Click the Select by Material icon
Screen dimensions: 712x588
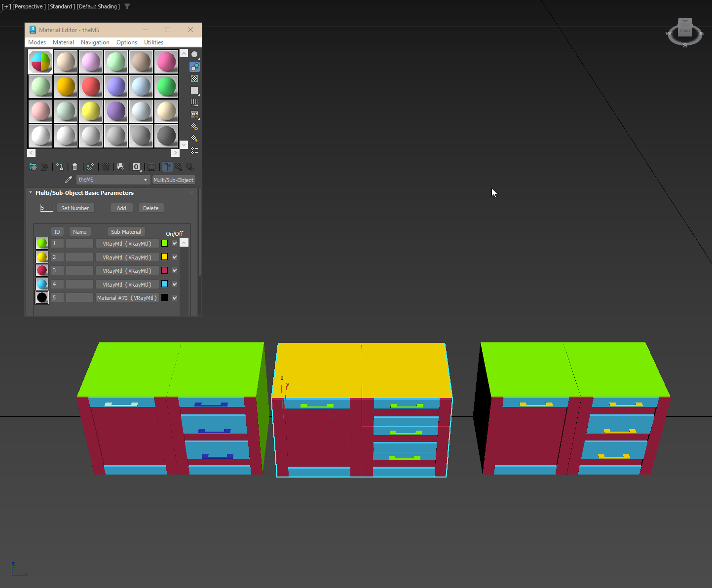point(194,139)
